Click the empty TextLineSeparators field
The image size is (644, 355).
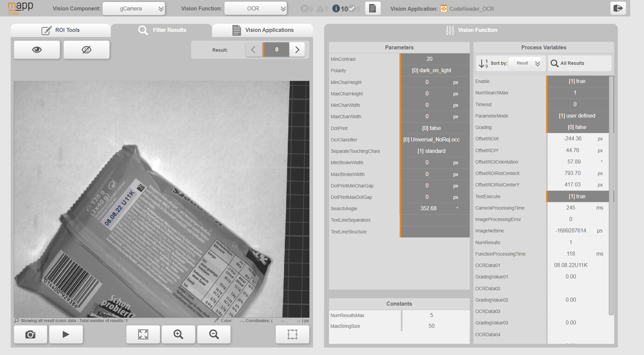click(435, 220)
